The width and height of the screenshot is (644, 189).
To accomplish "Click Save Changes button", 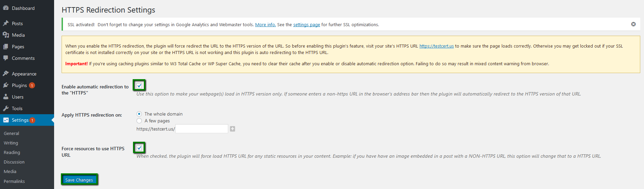I will click(79, 180).
